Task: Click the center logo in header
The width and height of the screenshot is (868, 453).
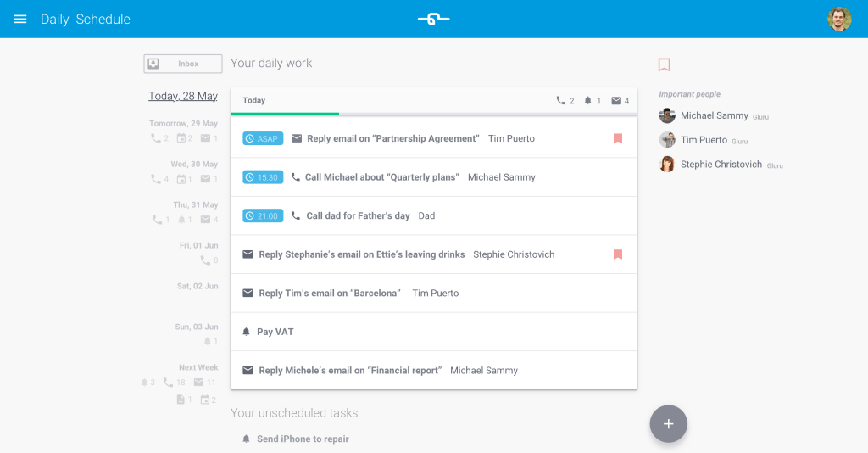Action: pyautogui.click(x=433, y=20)
